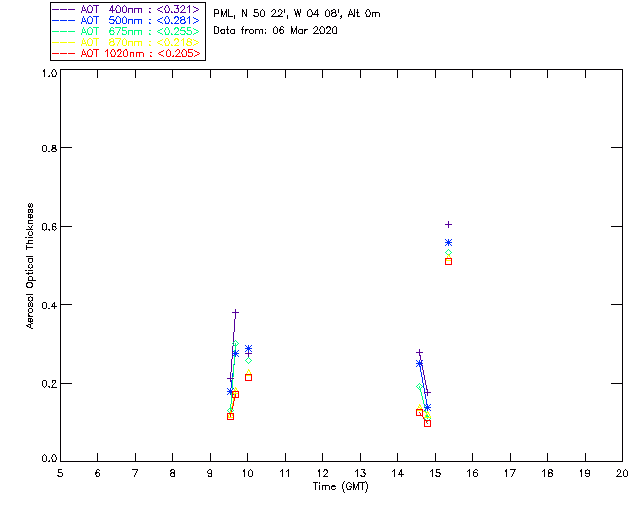Click the y-axis tick label '0.0'
This screenshot has height=512, width=640.
[x=49, y=459]
